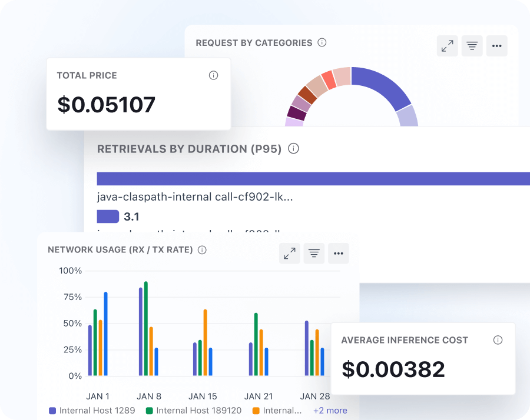
Task: Toggle Internal Host 189120 legend series
Action: [x=194, y=411]
